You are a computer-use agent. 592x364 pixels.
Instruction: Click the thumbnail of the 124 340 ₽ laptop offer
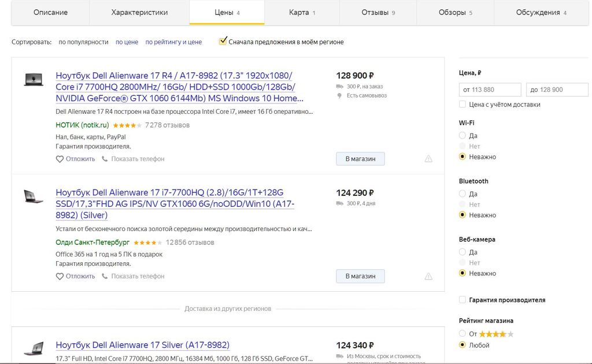[34, 349]
